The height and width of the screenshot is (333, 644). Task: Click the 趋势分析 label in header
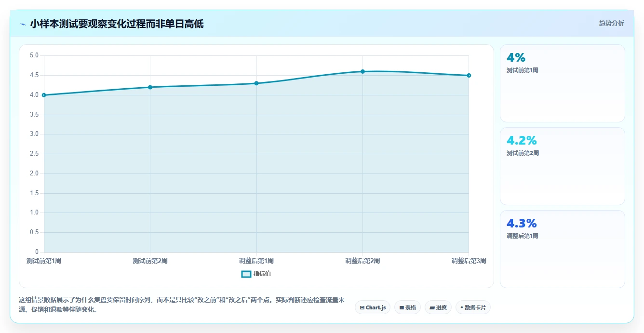tap(611, 23)
